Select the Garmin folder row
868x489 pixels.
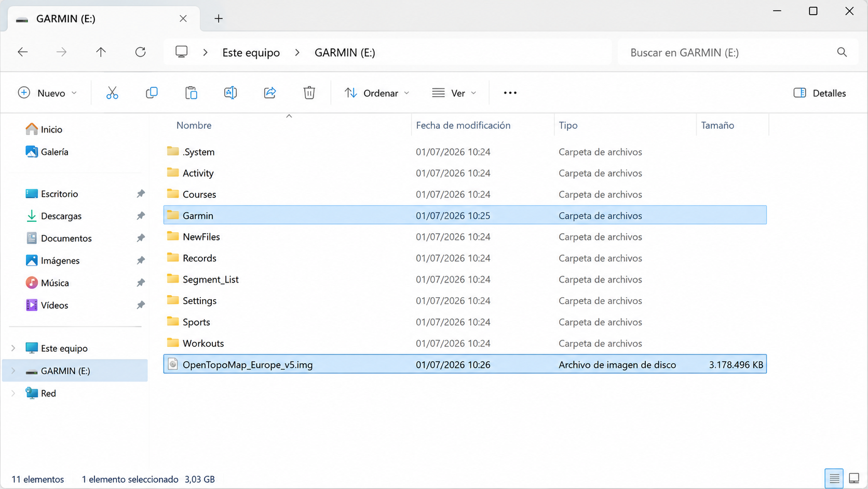click(x=465, y=215)
